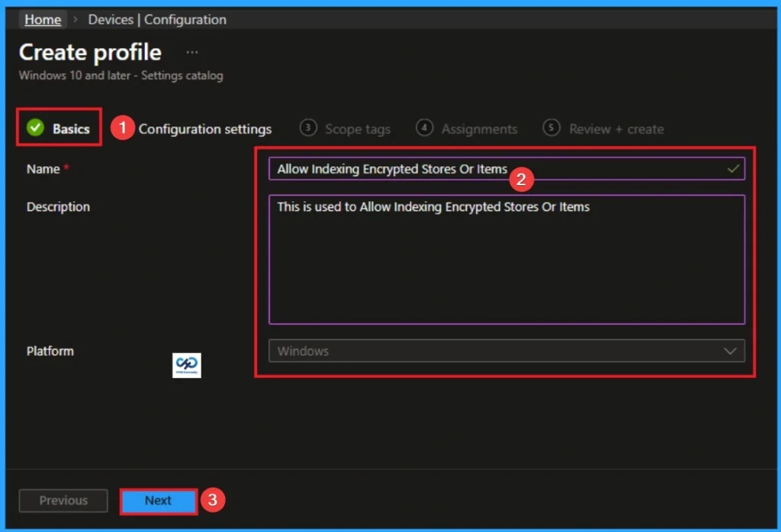The height and width of the screenshot is (532, 781).
Task: Switch to the Configuration settings tab
Action: tap(205, 129)
